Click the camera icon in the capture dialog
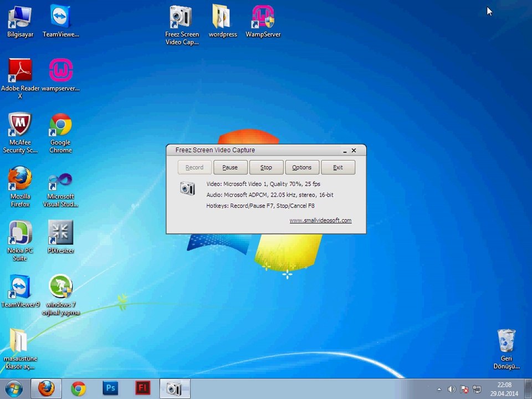The height and width of the screenshot is (399, 532). coord(188,188)
